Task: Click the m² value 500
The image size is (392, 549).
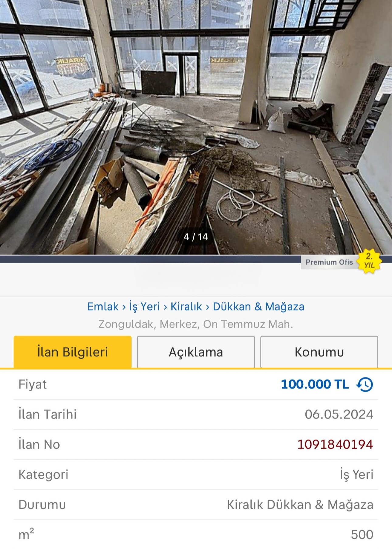Action: tap(362, 535)
